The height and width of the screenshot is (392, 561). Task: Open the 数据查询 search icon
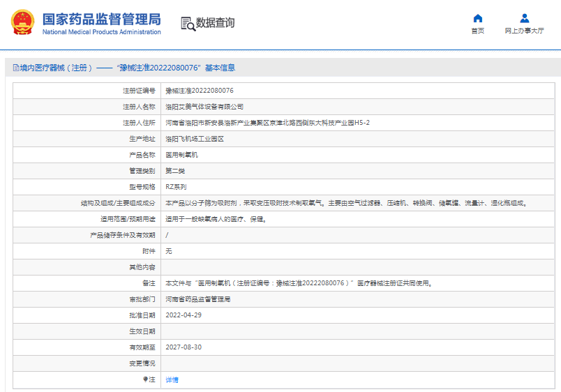pos(188,24)
